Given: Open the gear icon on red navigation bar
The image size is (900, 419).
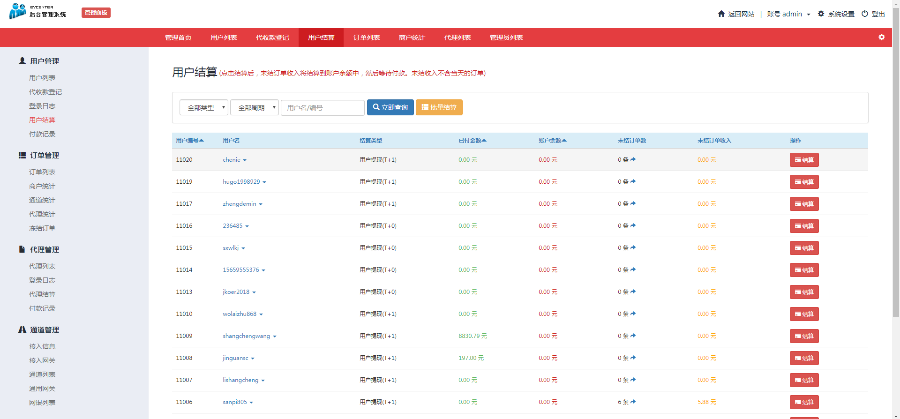Looking at the screenshot, I should pos(882,37).
